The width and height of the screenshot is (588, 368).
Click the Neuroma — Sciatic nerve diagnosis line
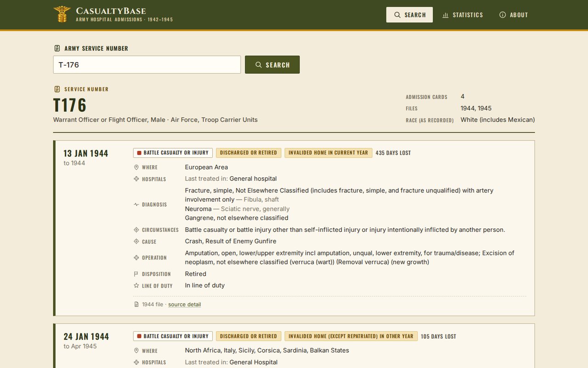[x=237, y=208]
